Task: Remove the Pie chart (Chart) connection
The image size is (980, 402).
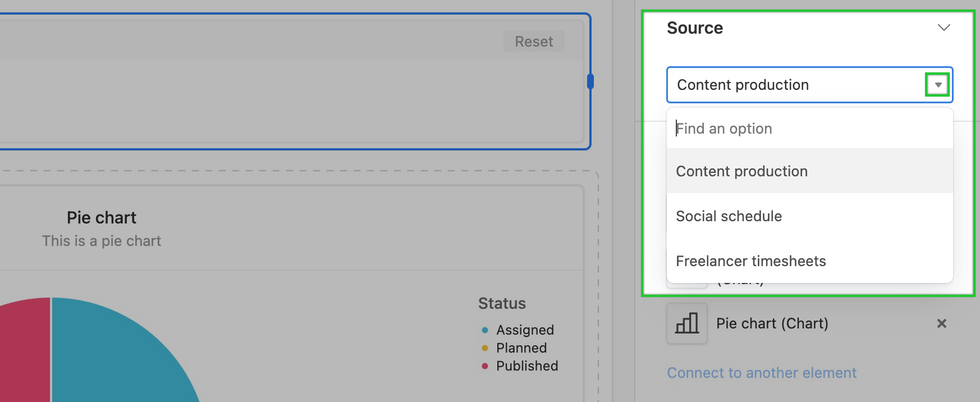Action: click(x=942, y=323)
